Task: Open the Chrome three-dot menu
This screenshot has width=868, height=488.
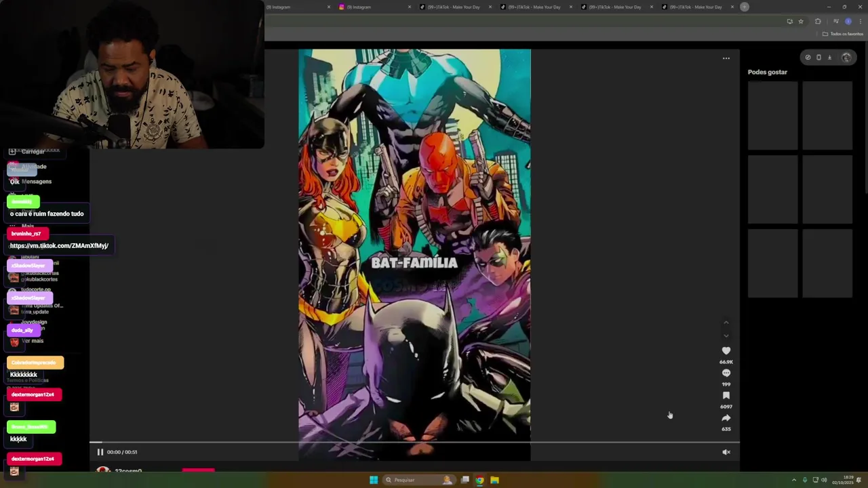Action: [861, 22]
